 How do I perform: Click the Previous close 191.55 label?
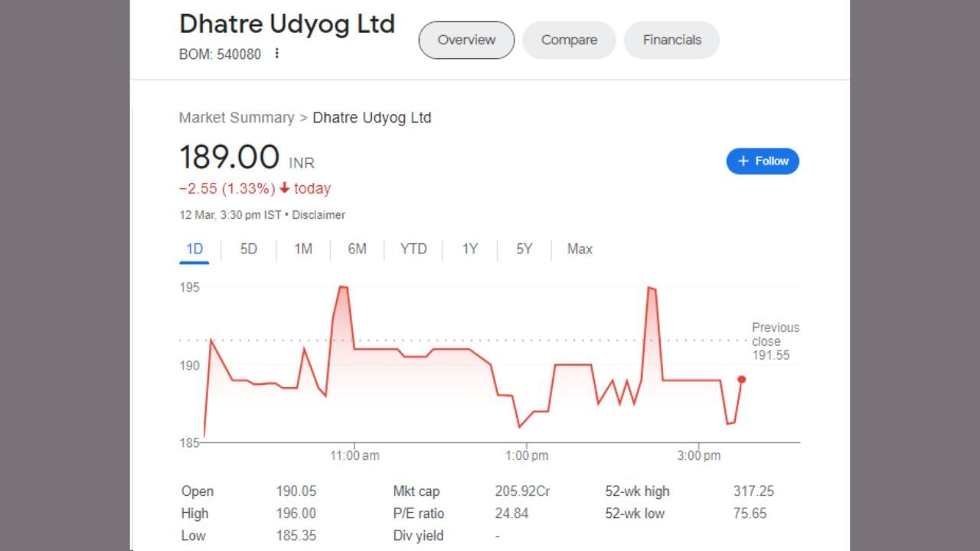[x=775, y=341]
